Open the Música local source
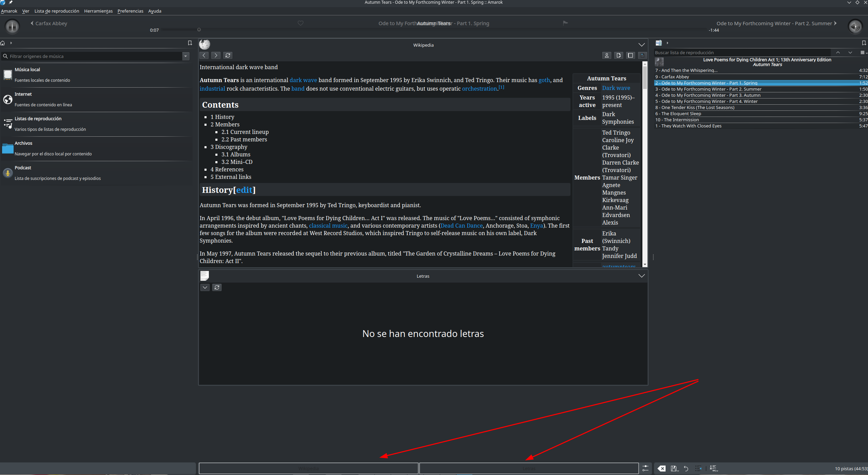This screenshot has width=868, height=475. 97,75
